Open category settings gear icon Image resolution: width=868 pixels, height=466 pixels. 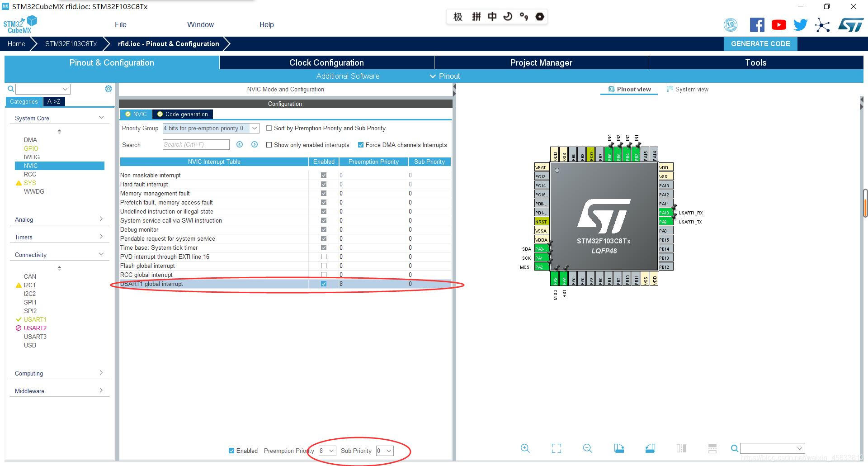point(108,89)
